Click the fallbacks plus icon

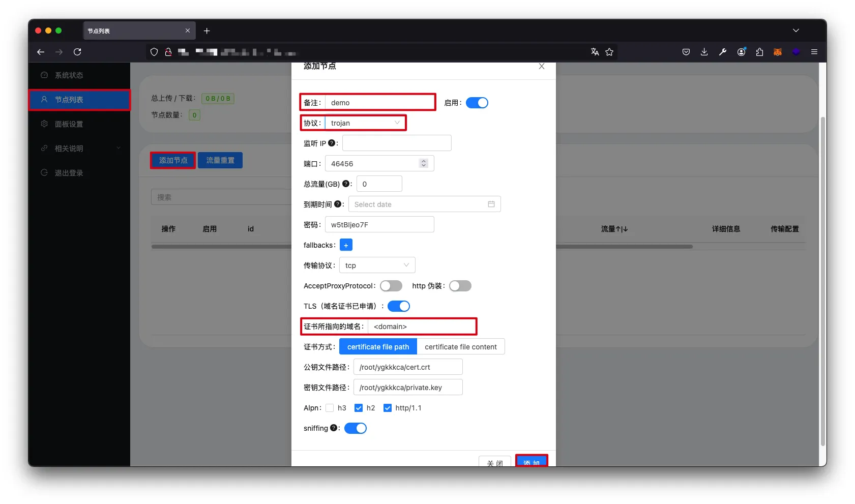[x=346, y=245]
